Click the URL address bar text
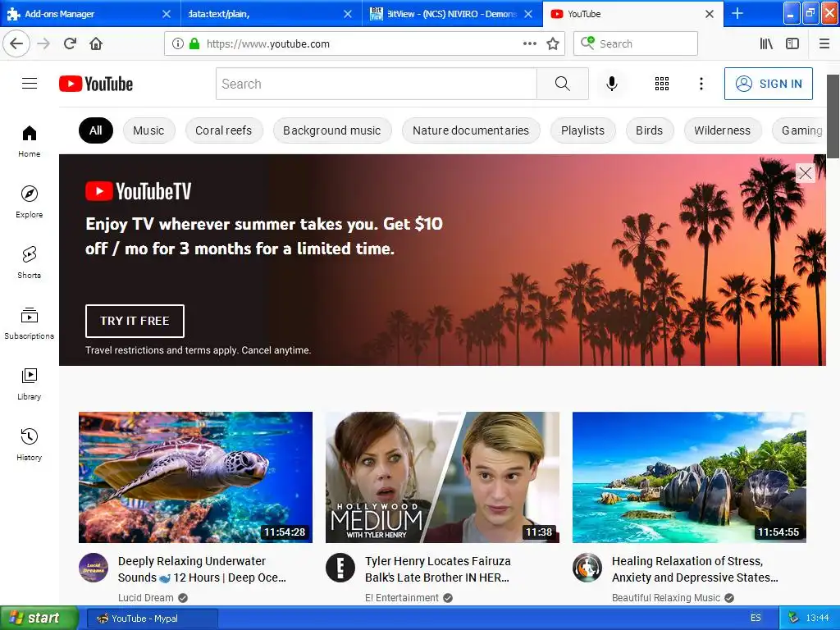Image resolution: width=840 pixels, height=630 pixels. click(268, 44)
